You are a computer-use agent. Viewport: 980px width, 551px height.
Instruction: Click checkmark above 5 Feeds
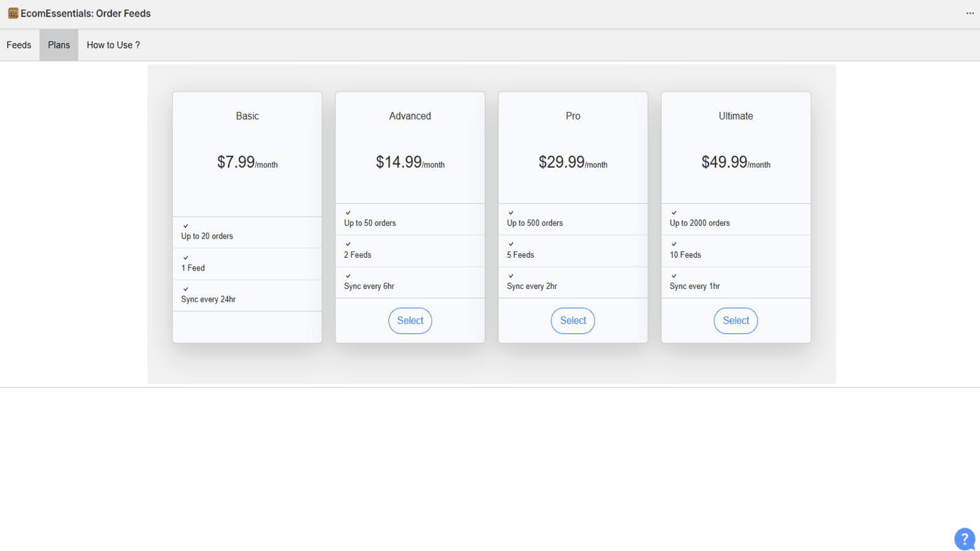pos(511,244)
